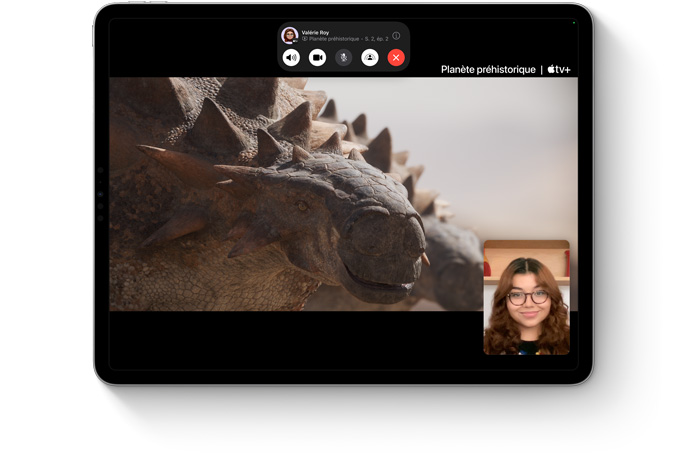Viewport: 682px width, 453px height.
Task: Tap the Apple TV+ logo
Action: tap(559, 69)
